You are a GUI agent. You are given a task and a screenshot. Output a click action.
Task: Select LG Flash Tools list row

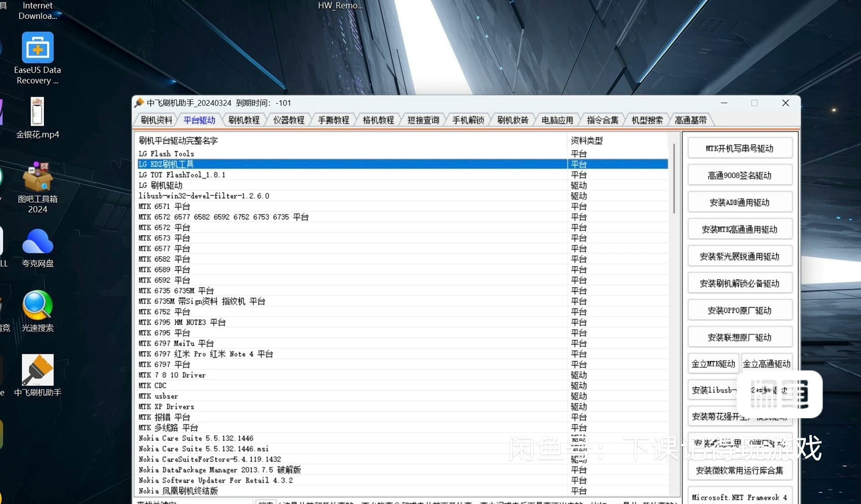(166, 154)
